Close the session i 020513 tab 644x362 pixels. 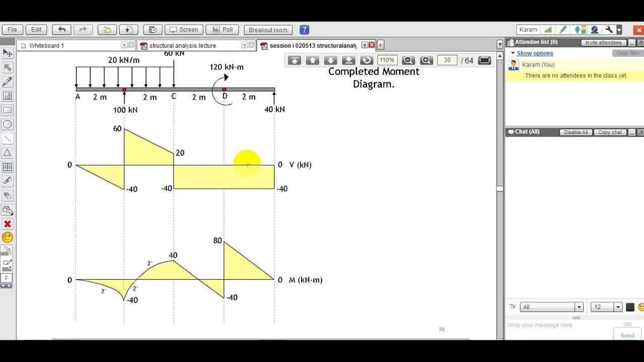(x=372, y=45)
